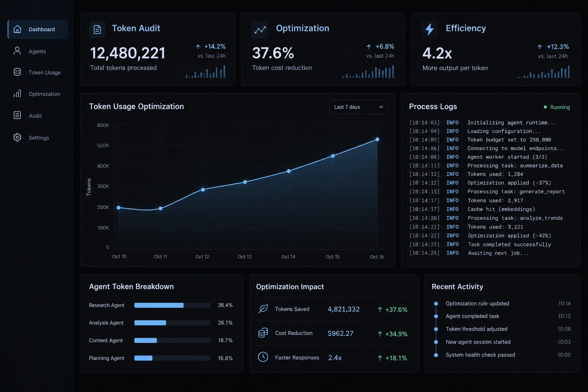
Task: Click the 'Cache hit (embeddings)' log line
Action: tap(501, 209)
